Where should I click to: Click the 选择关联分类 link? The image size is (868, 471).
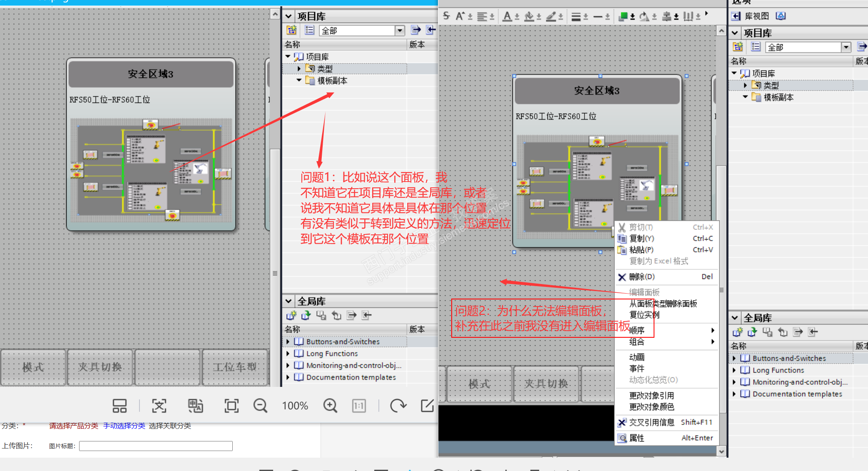[x=170, y=426]
